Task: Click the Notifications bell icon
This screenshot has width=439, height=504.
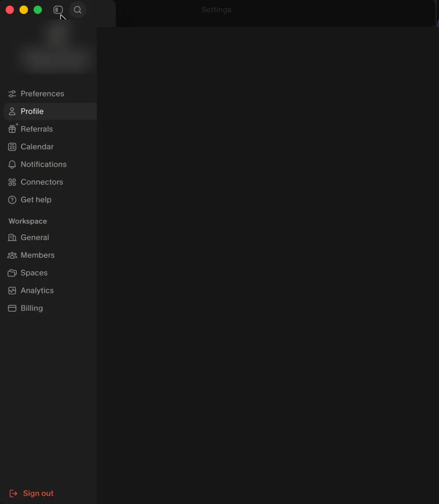Action: tap(12, 165)
